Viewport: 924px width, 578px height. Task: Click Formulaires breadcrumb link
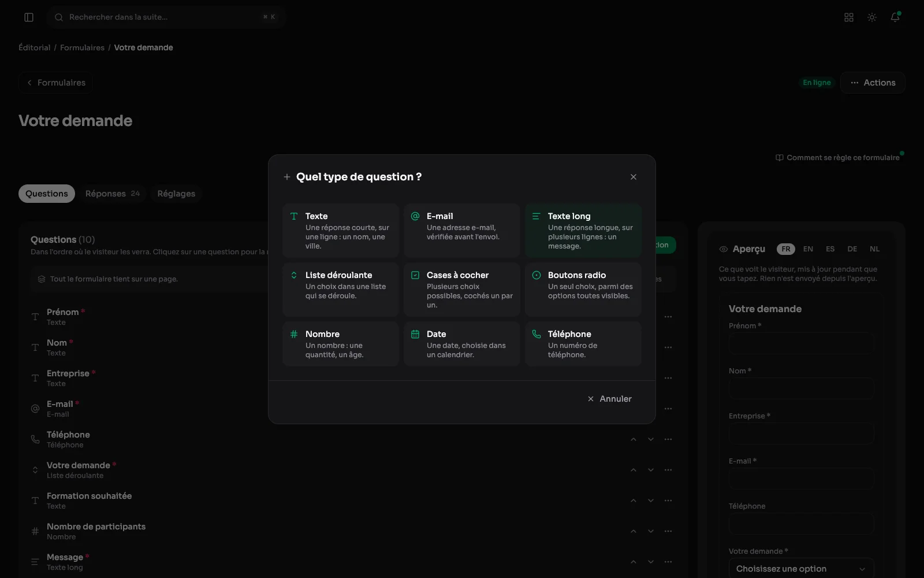(x=82, y=47)
